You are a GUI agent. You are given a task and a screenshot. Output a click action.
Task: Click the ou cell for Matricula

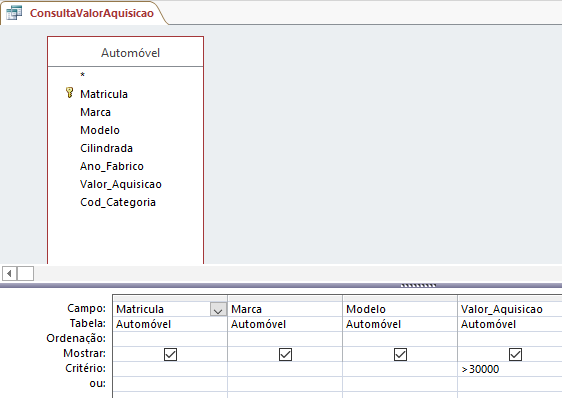click(x=170, y=384)
